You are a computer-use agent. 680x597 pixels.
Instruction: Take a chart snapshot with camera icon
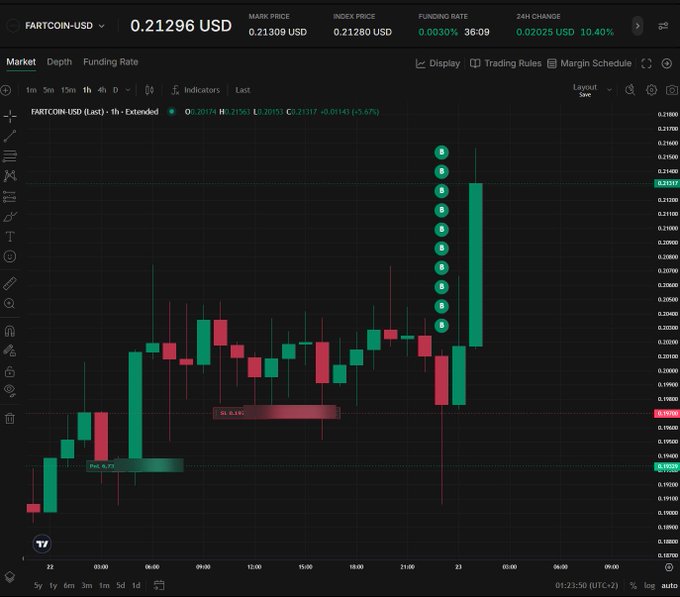672,90
